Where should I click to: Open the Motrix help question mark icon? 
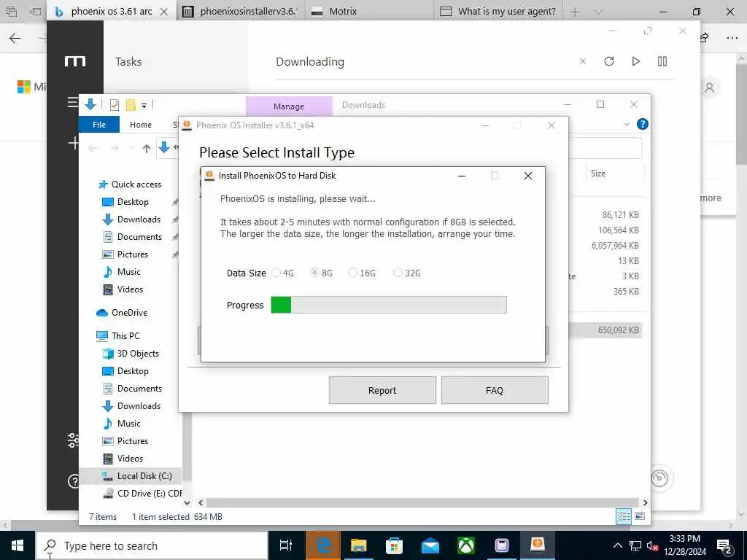click(74, 481)
